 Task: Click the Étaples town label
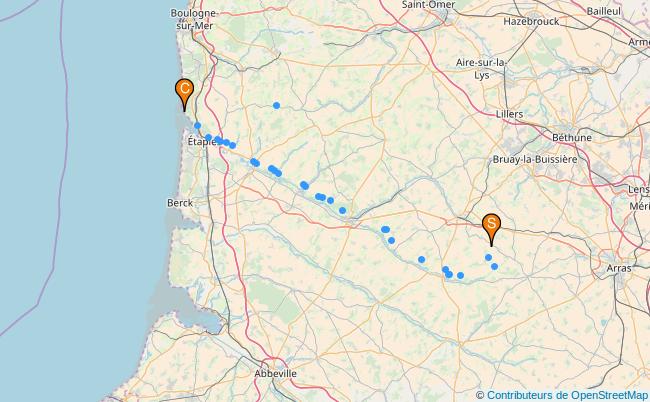[x=203, y=141]
